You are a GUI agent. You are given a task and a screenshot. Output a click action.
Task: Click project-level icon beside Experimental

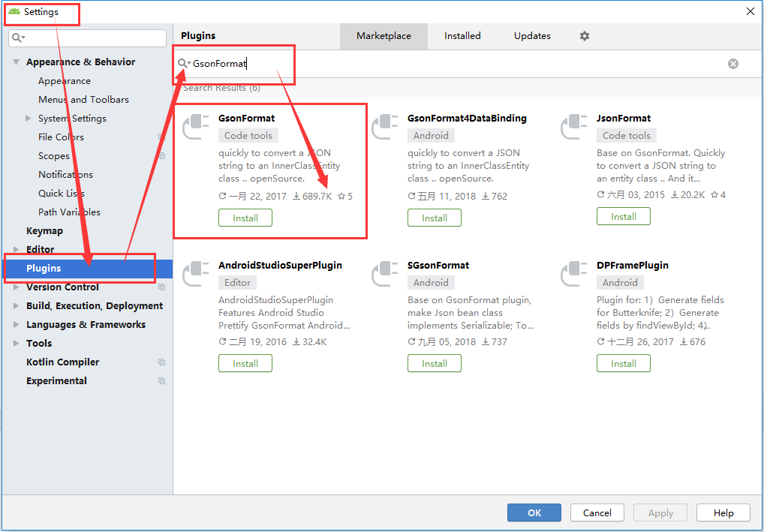(162, 381)
